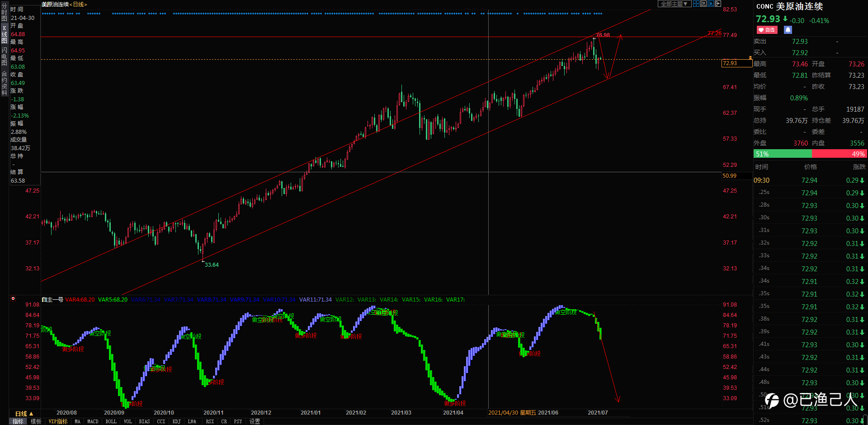Screen dimensions: 868x425
Task: Click the 总手 value 19187
Action: pyautogui.click(x=855, y=109)
